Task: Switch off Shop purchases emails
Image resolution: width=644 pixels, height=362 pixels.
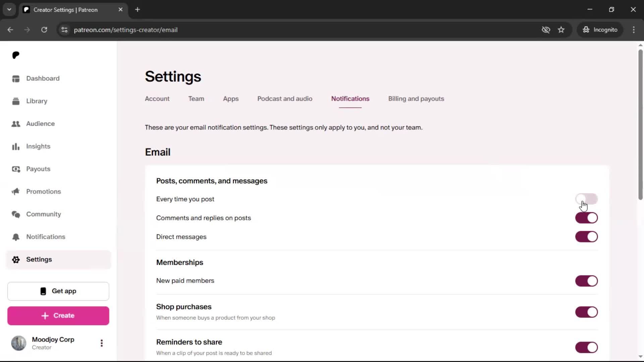Action: [586, 312]
